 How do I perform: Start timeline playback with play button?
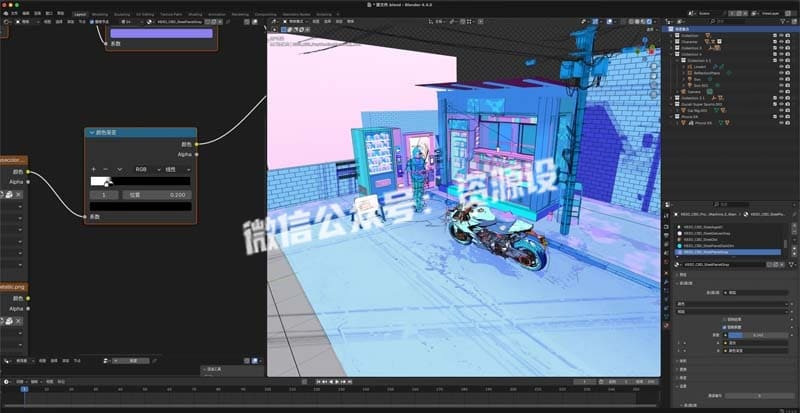336,381
